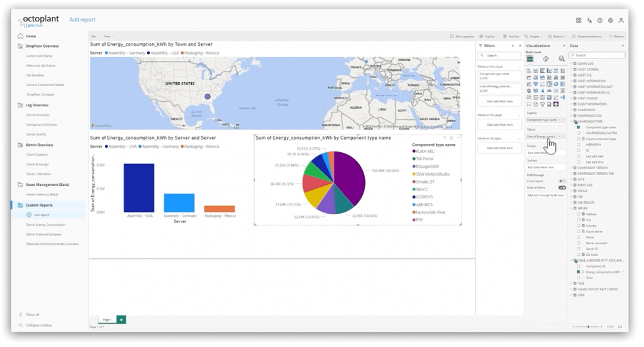The width and height of the screenshot is (644, 347).
Task: Open the File menu
Action: [x=94, y=36]
